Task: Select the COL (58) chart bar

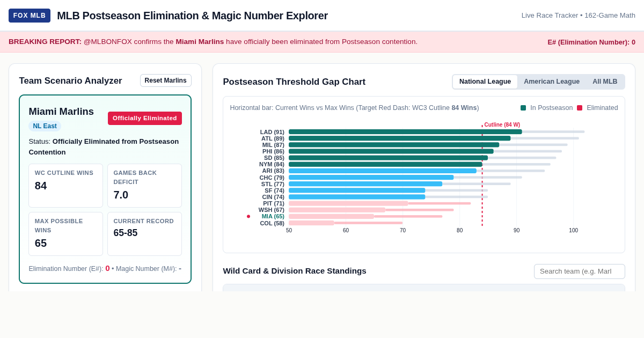Action: (x=311, y=223)
